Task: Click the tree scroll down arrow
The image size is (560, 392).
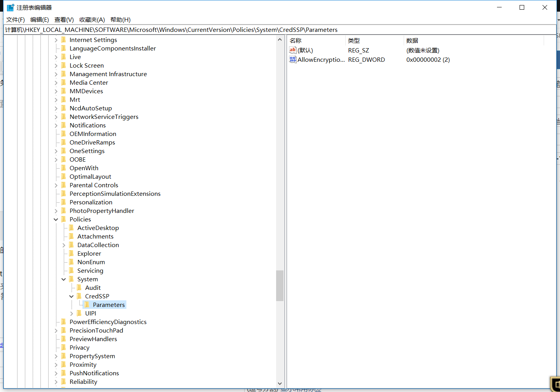Action: click(x=280, y=383)
